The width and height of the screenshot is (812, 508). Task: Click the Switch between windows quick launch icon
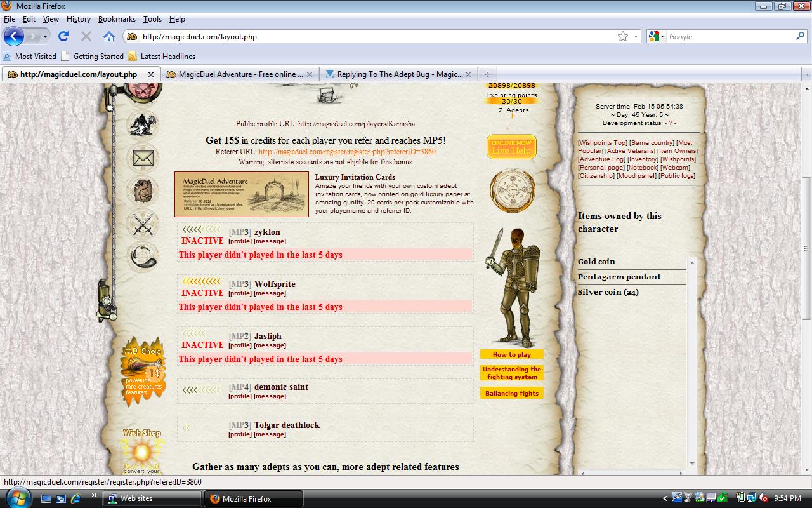[61, 498]
